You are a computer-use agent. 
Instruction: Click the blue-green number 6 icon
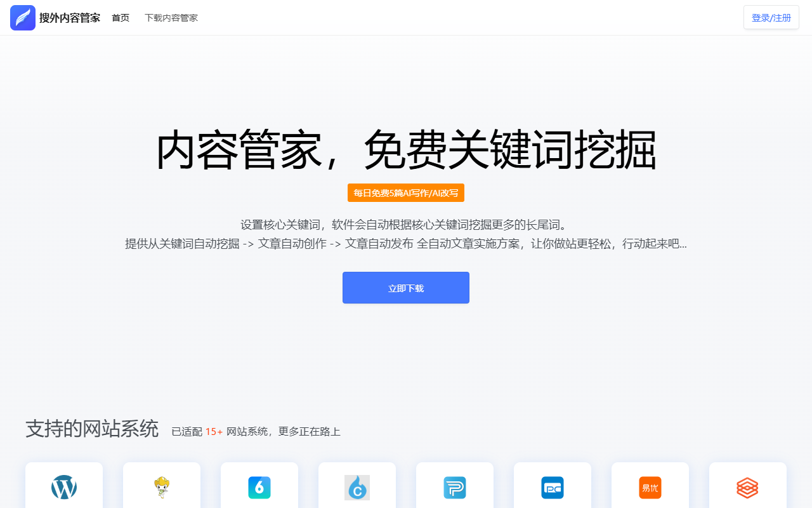click(x=259, y=487)
